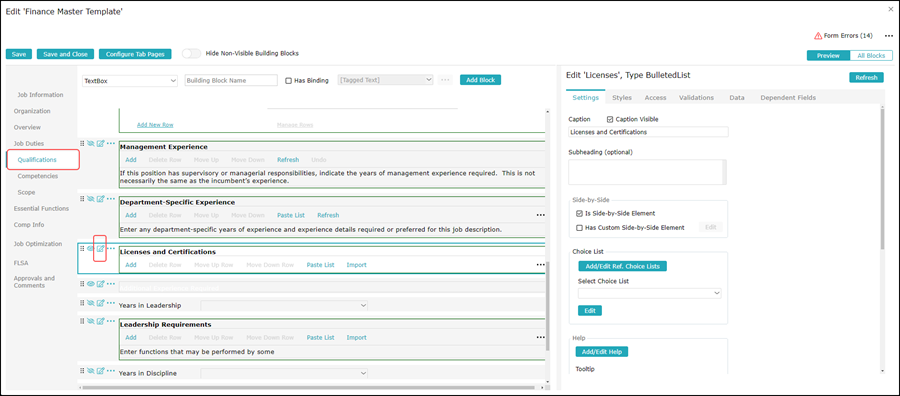Screen dimensions: 900x396
Task: Open Configure Tab Pages
Action: click(135, 54)
